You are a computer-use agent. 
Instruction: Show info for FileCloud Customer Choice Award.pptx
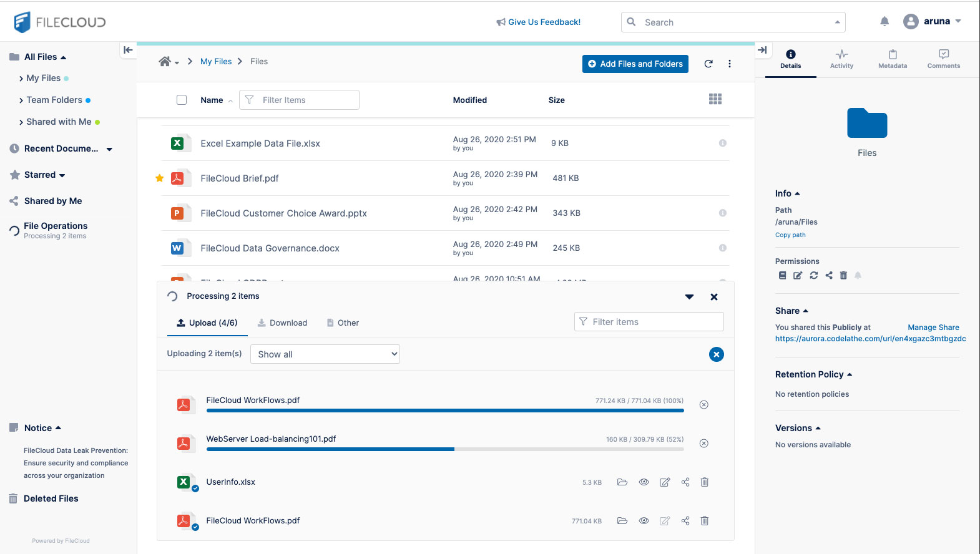(x=723, y=213)
